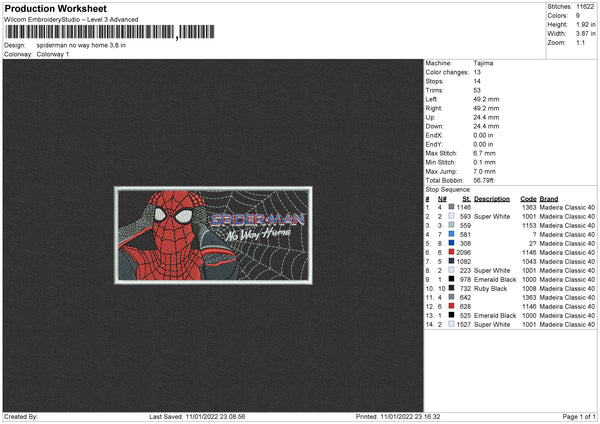
Task: Select 'Emerald Black' description in row 13
Action: click(495, 316)
